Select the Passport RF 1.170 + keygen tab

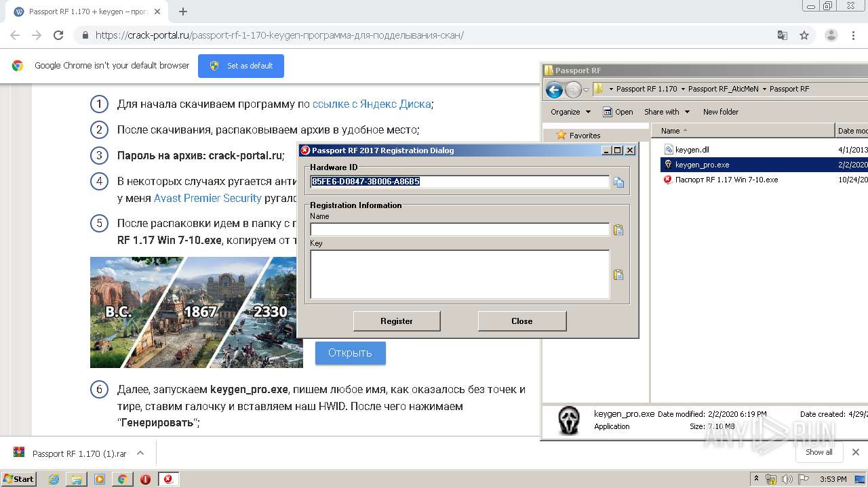pos(87,12)
